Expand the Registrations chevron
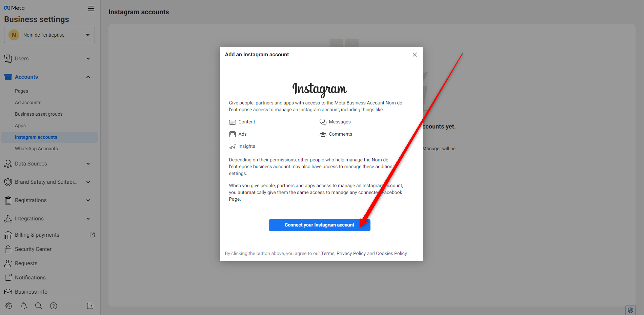The image size is (644, 315). [x=88, y=200]
